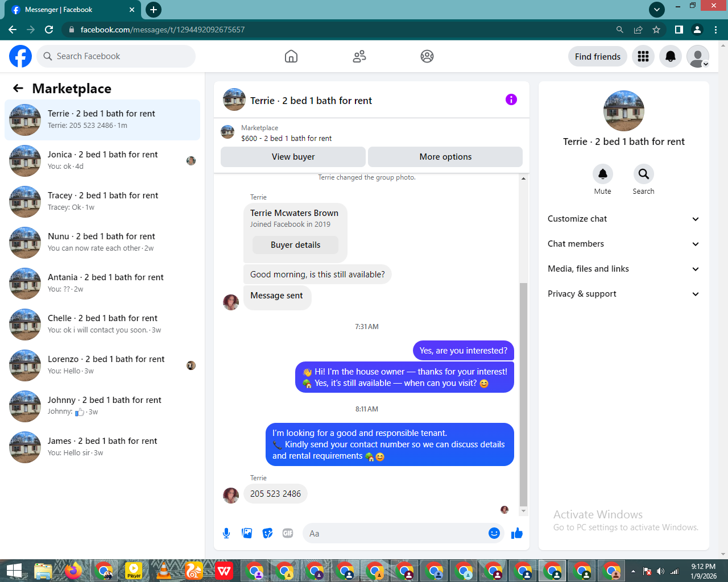
Task: Focus the Search Facebook field
Action: (116, 56)
